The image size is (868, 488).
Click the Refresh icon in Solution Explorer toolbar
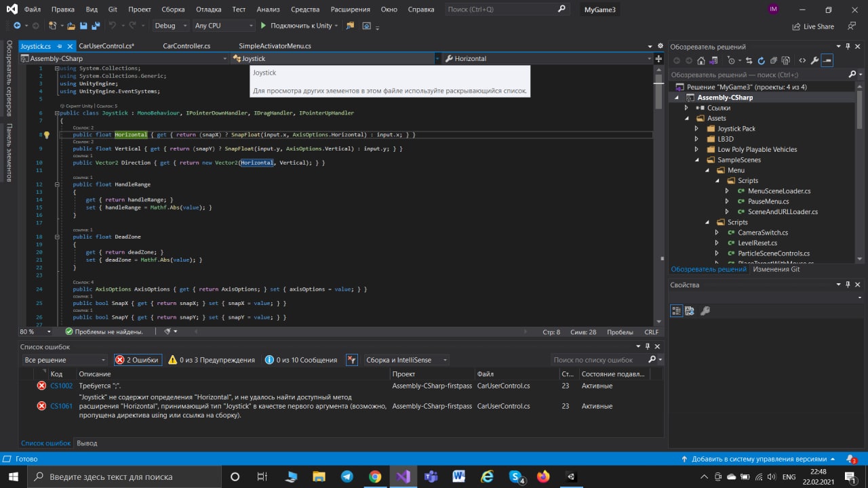click(761, 60)
